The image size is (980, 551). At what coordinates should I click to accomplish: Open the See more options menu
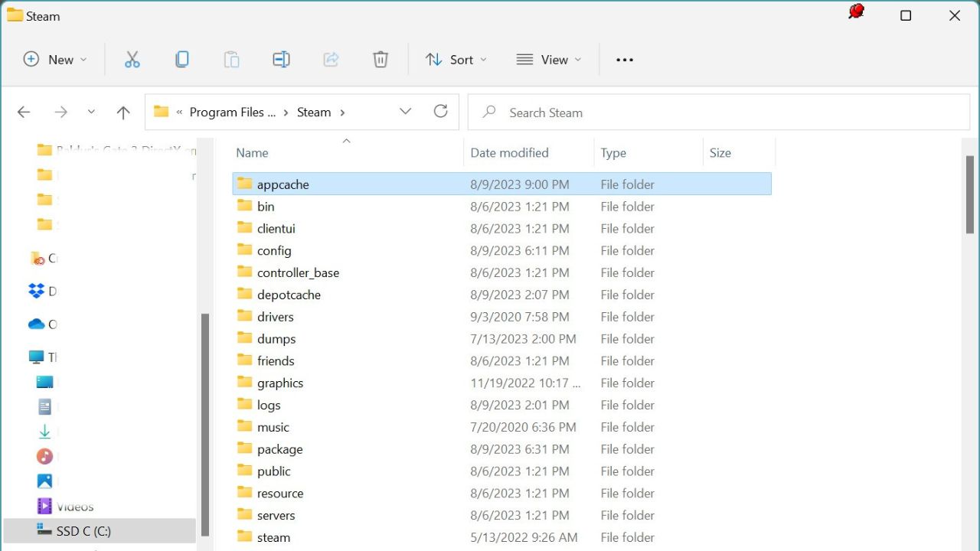624,59
